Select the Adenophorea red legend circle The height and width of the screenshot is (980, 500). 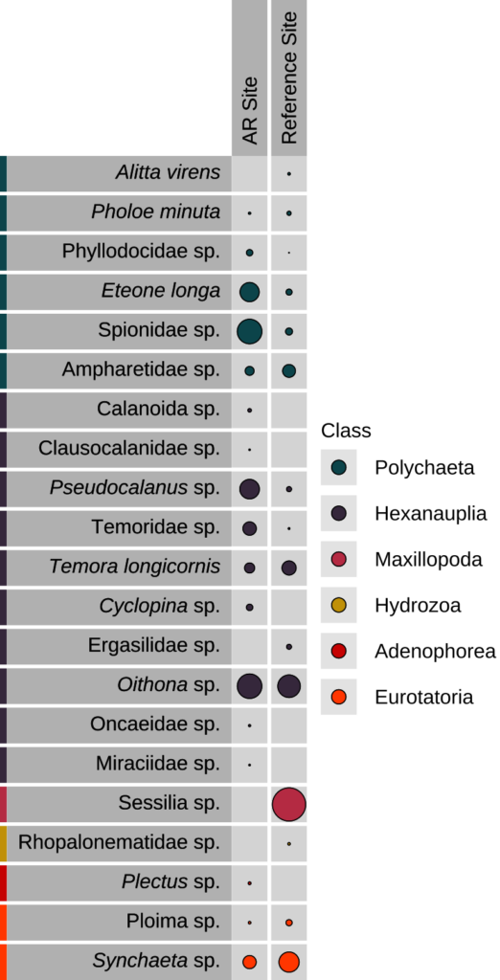338,651
